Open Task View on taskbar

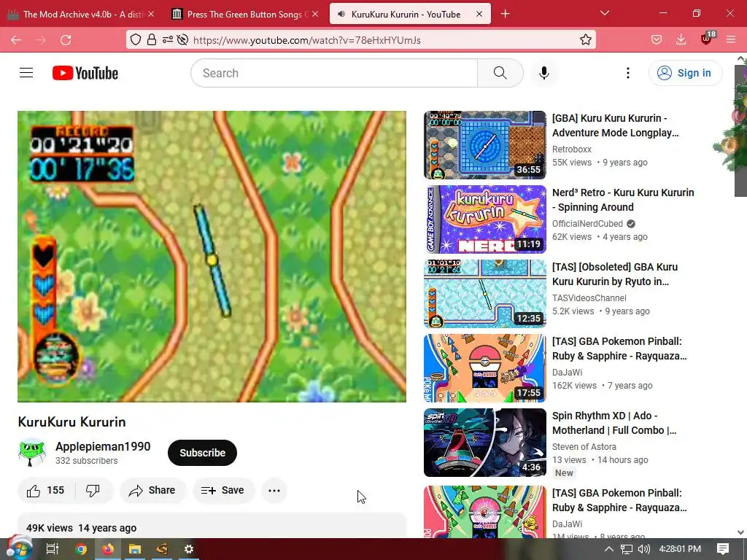(52, 549)
